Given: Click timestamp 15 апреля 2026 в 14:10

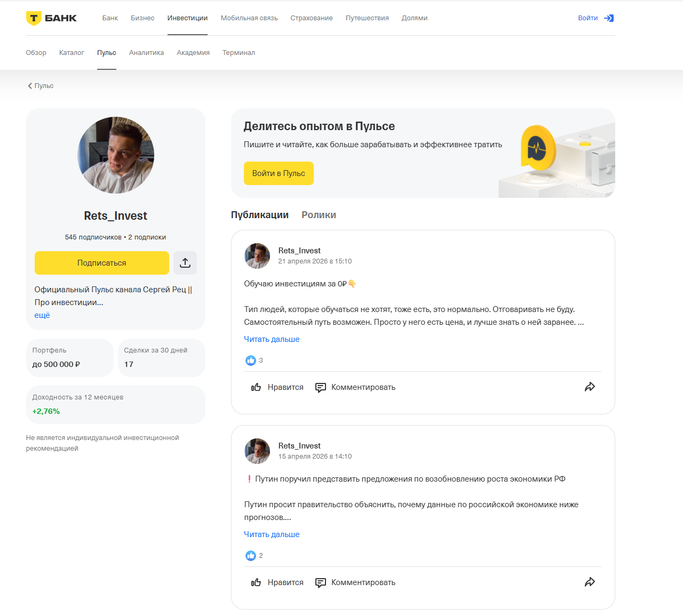Looking at the screenshot, I should click(x=315, y=457).
